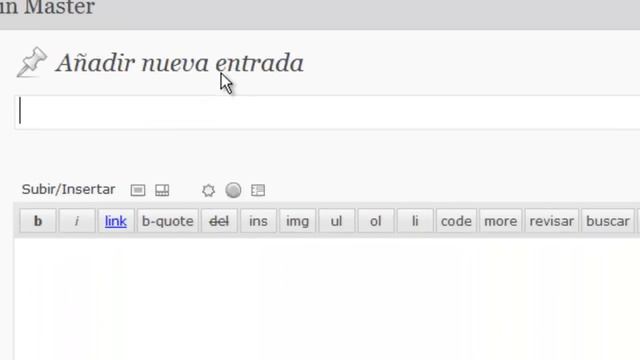This screenshot has width=640, height=360.
Task: Apply italic using the i button
Action: [x=77, y=221]
